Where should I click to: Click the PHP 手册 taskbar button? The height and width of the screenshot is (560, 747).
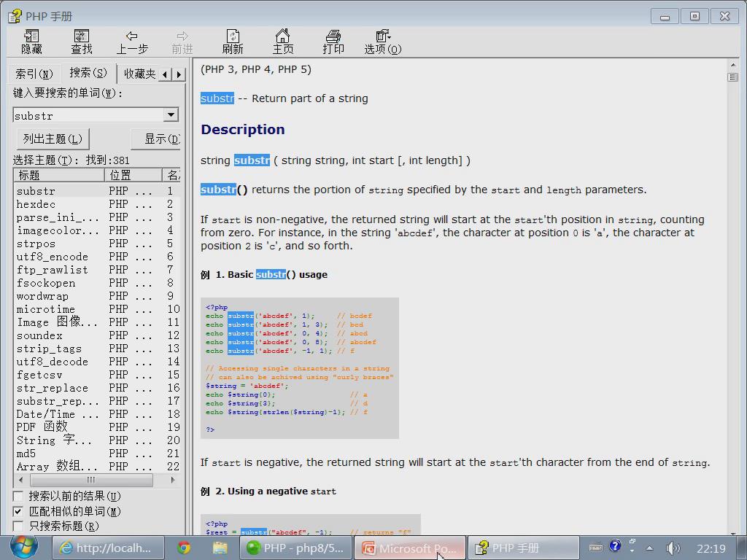tap(523, 548)
